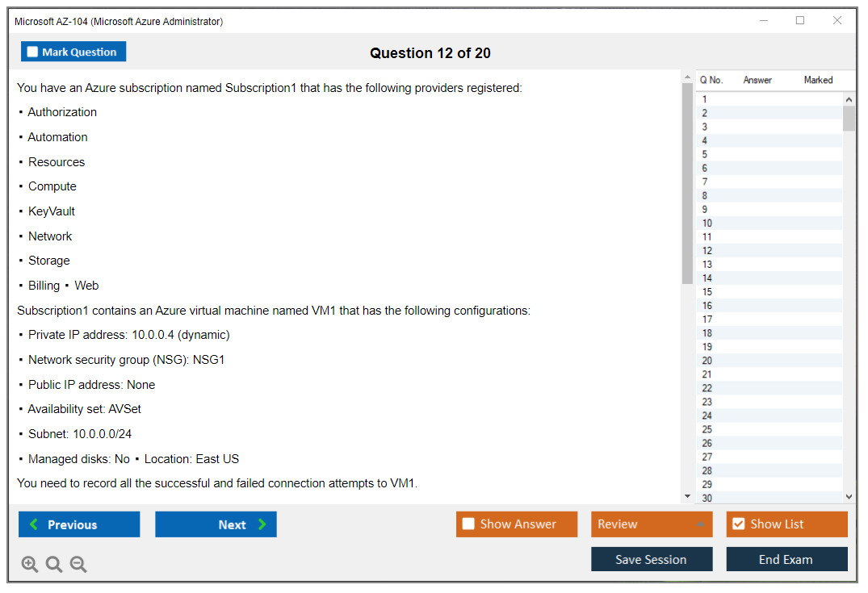
Task: Toggle Mark Question for this question
Action: [73, 51]
